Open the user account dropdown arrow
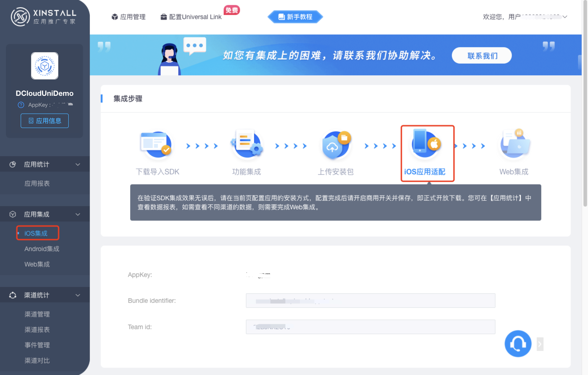Screen dimensions: 588x375 [565, 17]
